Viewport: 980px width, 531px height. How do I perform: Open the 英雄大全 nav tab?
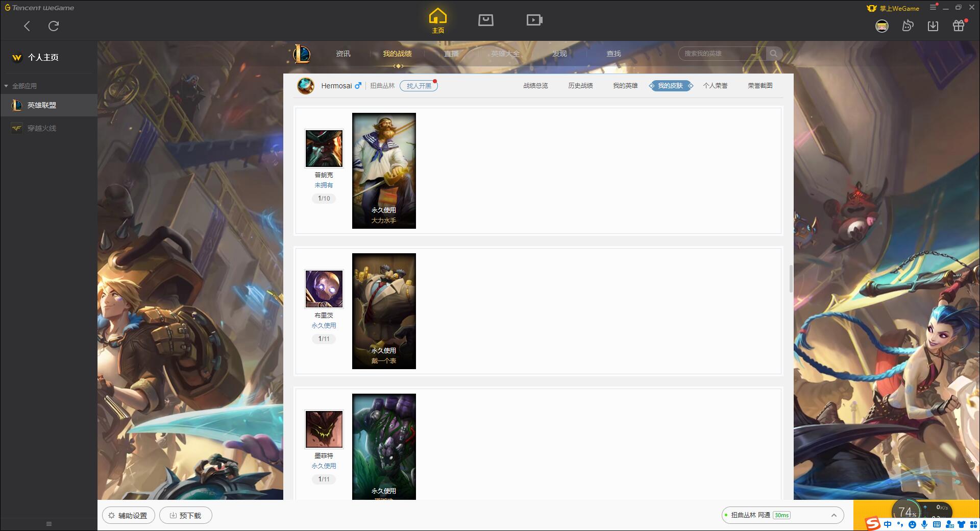coord(505,54)
